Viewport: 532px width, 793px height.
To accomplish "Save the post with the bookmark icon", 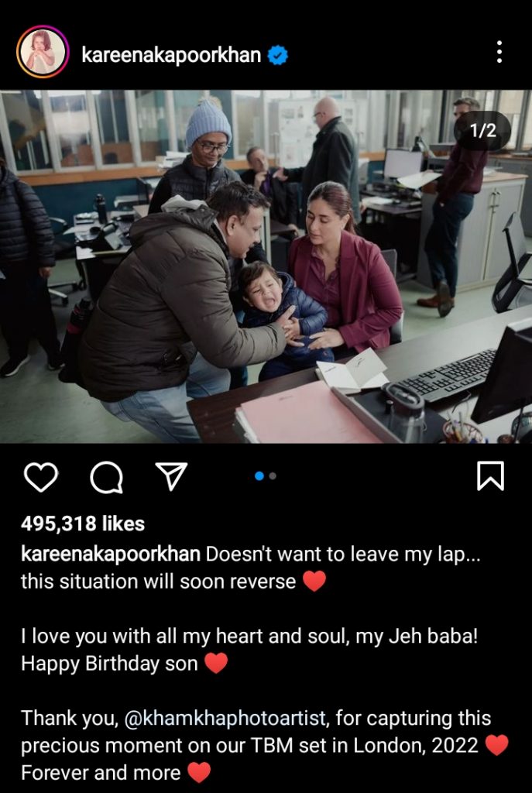I will pyautogui.click(x=490, y=476).
